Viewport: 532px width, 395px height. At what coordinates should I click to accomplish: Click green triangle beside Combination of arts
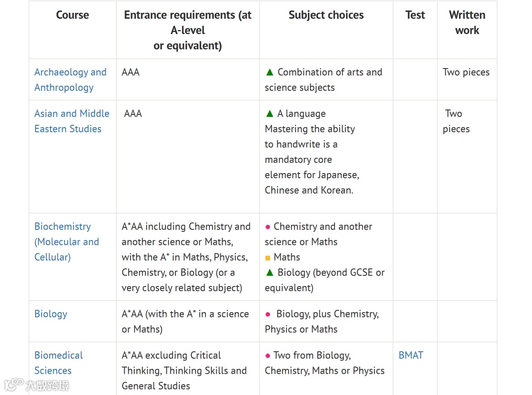[x=269, y=72]
